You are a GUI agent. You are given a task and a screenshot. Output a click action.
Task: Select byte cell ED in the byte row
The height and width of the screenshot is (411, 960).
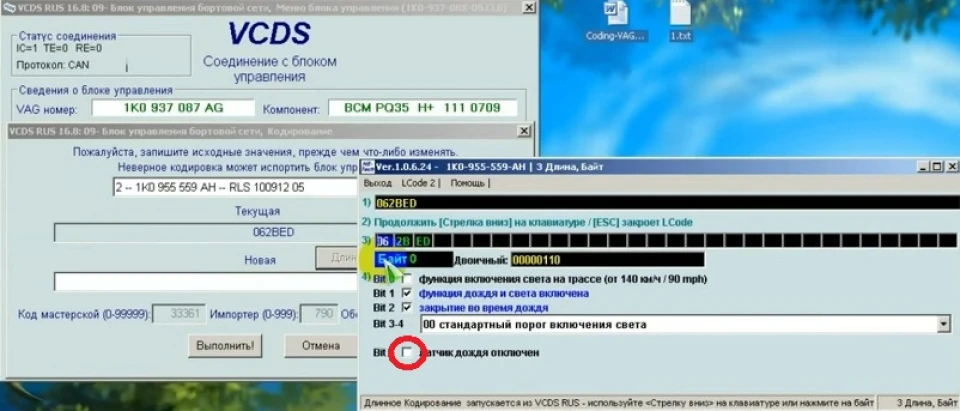pos(422,241)
